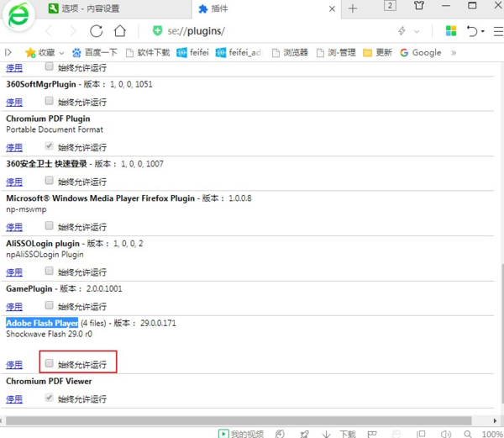Check always allow for GamePlugin
Image resolution: width=504 pixels, height=438 pixels.
tap(50, 304)
